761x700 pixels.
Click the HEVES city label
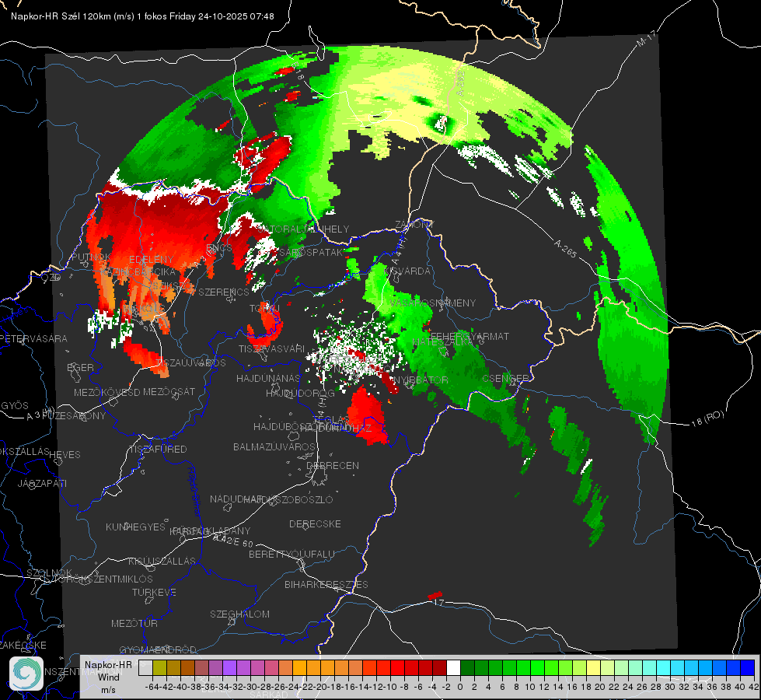pyautogui.click(x=65, y=454)
